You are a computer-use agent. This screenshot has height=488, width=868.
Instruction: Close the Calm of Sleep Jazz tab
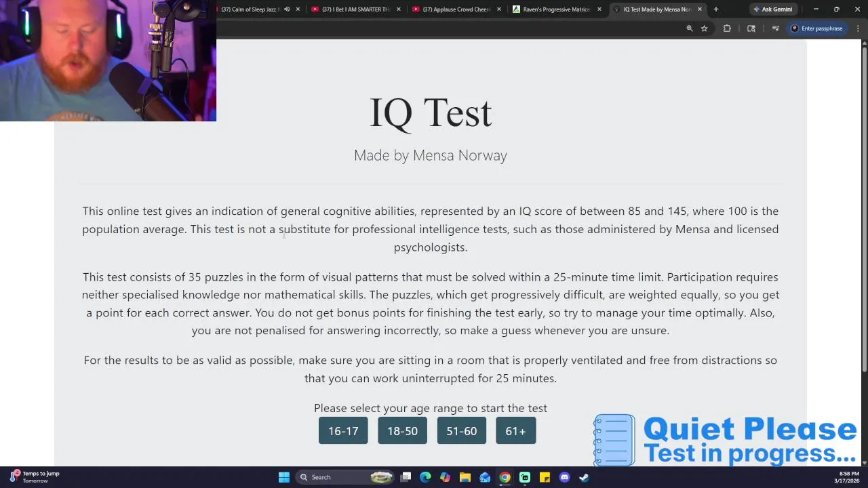(298, 9)
